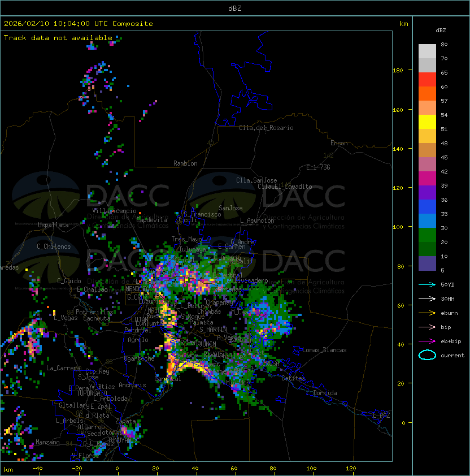
Task: Click the 'Ramblon' place label
Action: 185,163
